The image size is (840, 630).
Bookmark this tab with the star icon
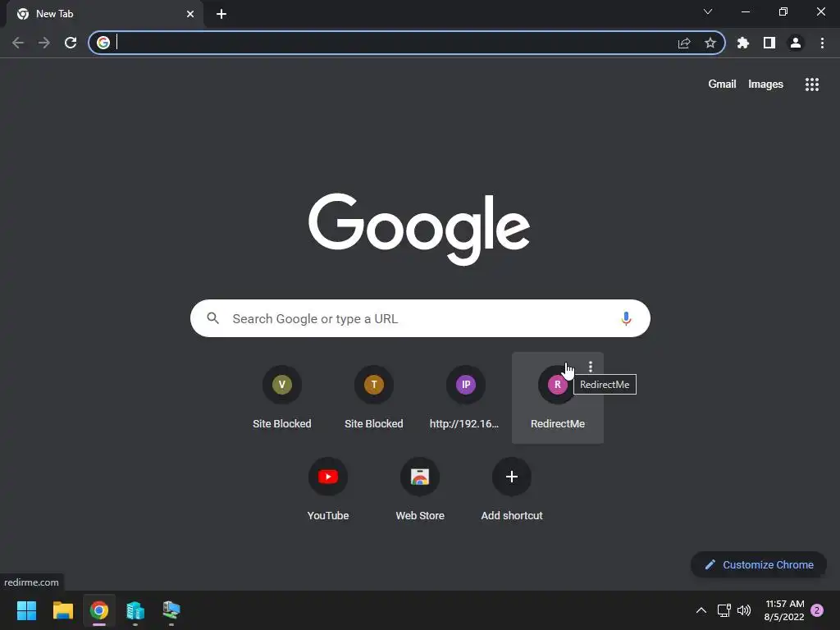pyautogui.click(x=710, y=43)
